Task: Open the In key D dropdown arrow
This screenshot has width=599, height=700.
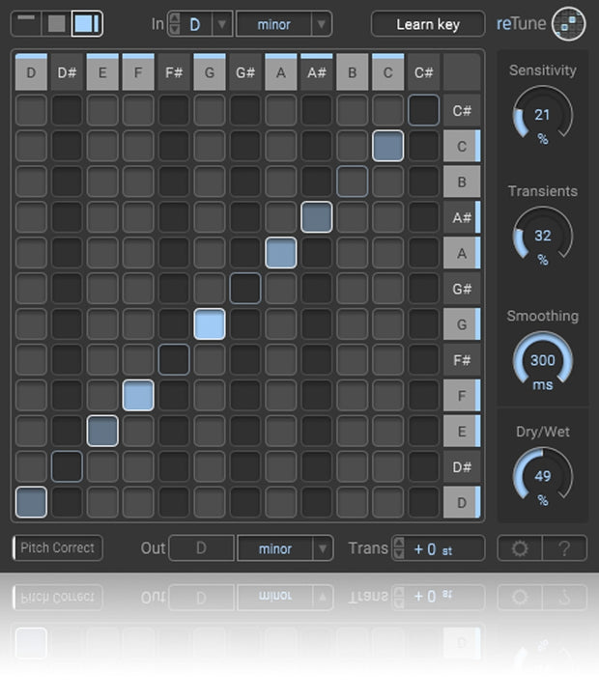Action: [x=222, y=24]
